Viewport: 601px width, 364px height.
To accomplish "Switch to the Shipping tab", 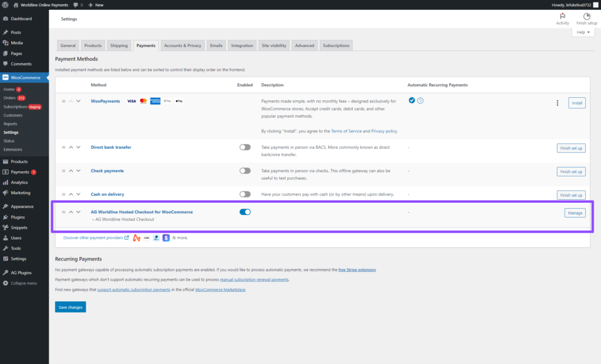I will [x=119, y=45].
